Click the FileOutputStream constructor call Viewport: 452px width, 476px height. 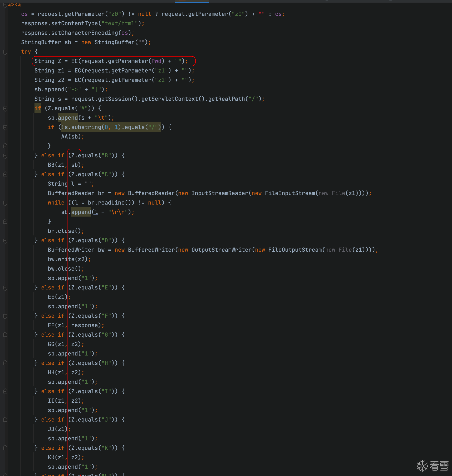295,250
